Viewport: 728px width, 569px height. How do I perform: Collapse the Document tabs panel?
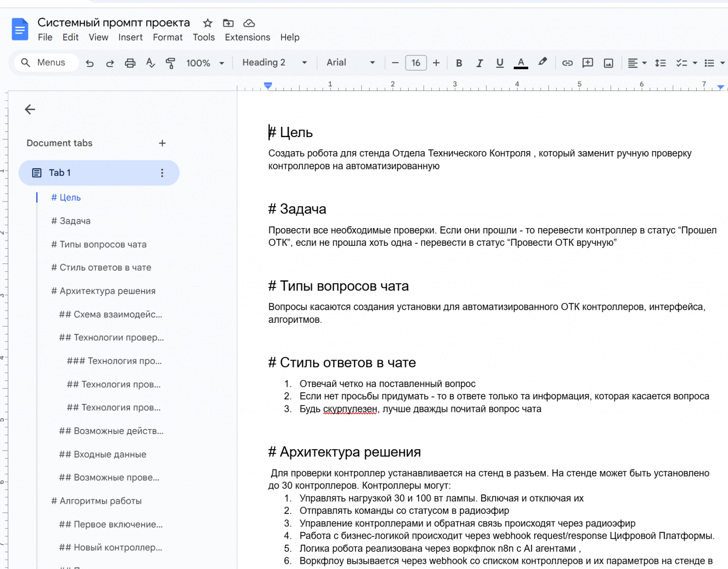[30, 109]
